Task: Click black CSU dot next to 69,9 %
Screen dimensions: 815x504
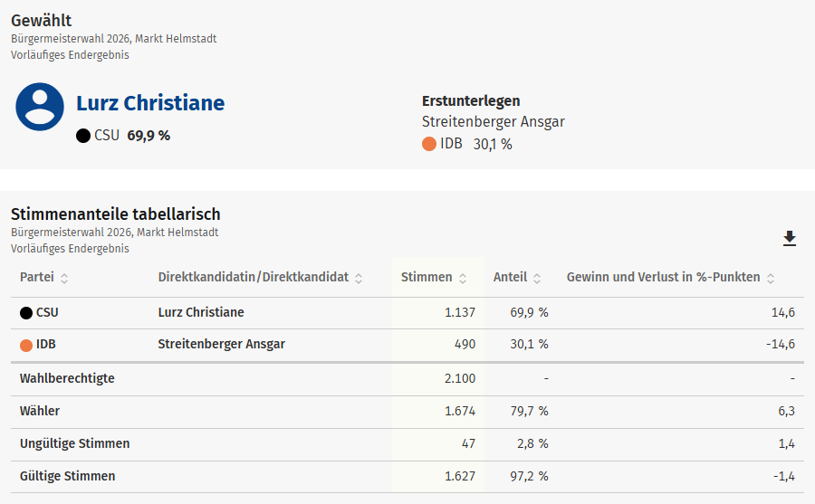Action: tap(83, 136)
